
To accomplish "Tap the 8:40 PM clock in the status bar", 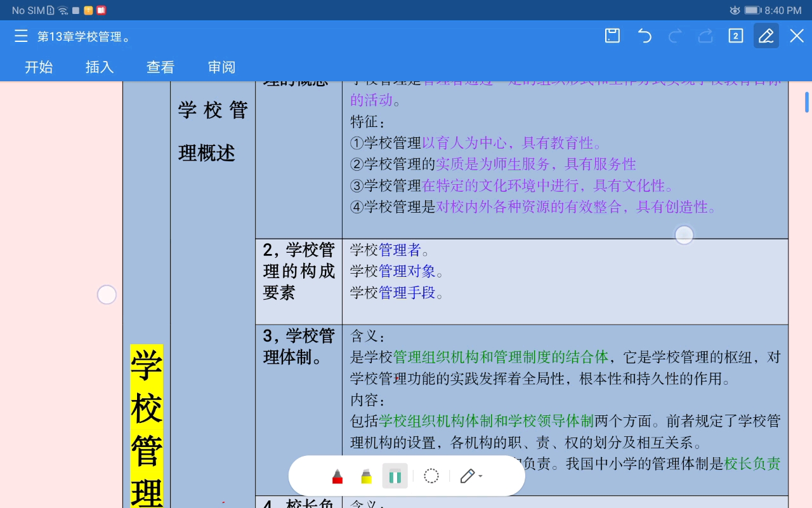I will tap(783, 10).
